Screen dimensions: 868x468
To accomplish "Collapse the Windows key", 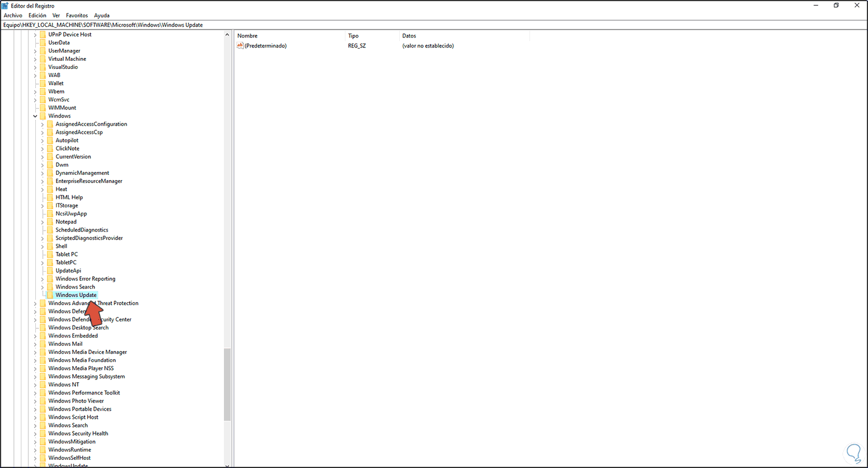I will (x=35, y=116).
